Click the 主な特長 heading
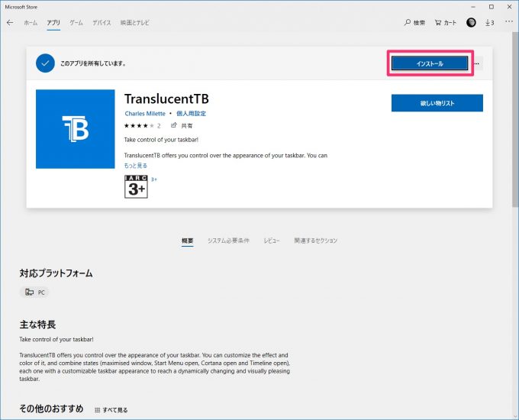The width and height of the screenshot is (519, 420). pyautogui.click(x=37, y=325)
